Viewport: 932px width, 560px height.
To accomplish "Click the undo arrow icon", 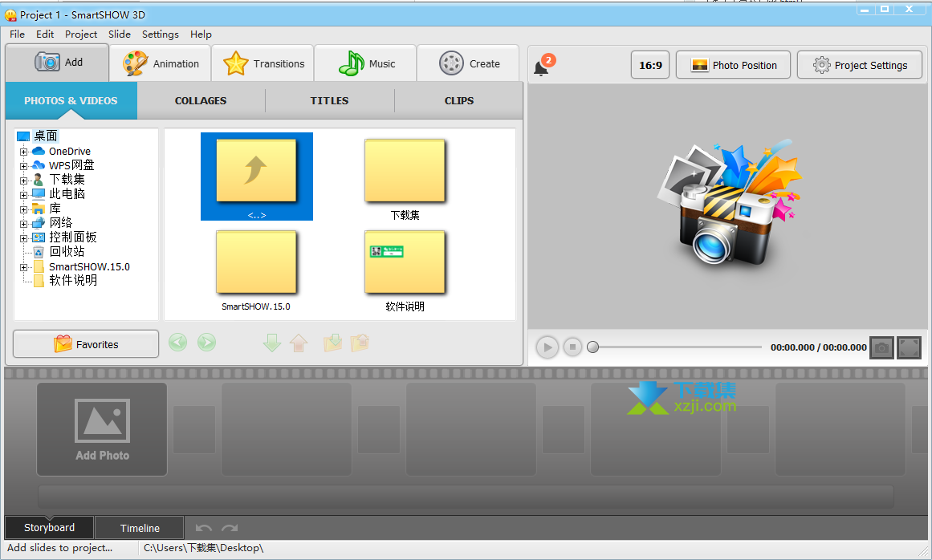I will click(204, 528).
